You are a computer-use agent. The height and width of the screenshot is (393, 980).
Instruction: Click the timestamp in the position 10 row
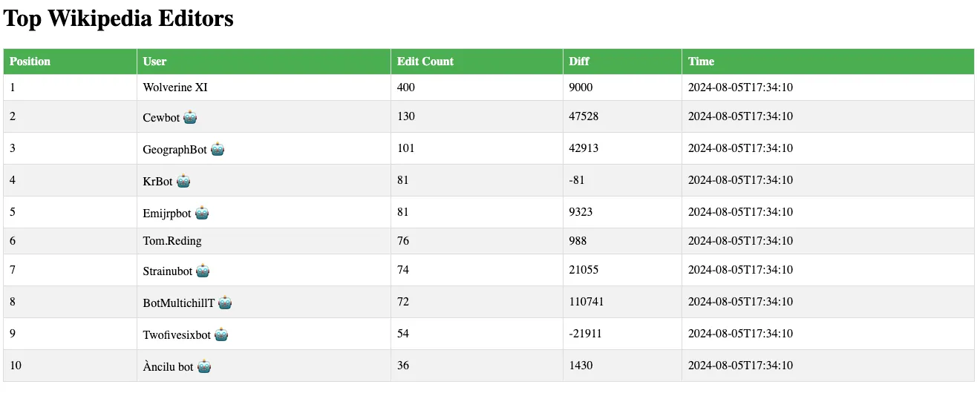click(740, 366)
